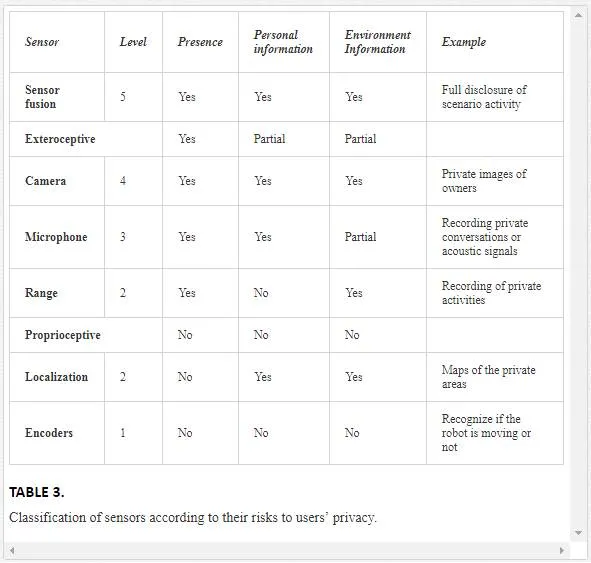Click the Encoders row label
The width and height of the screenshot is (591, 563).
pyautogui.click(x=49, y=433)
